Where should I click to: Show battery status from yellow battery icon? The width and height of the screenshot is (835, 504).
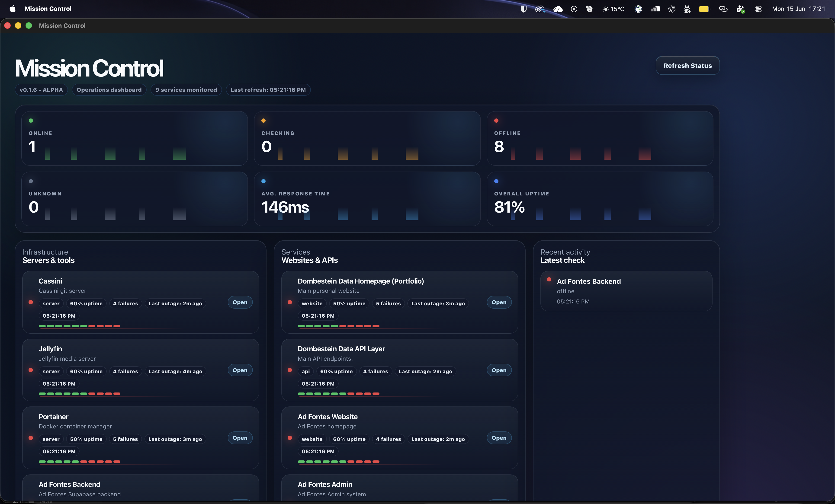[704, 9]
